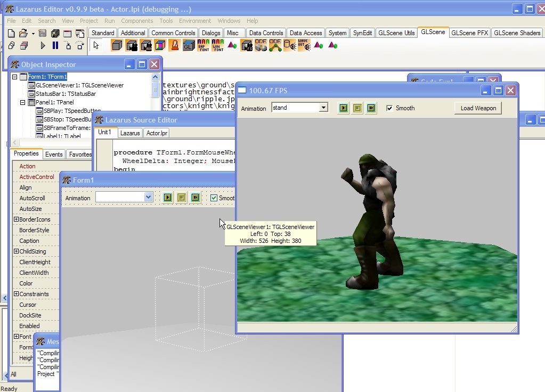This screenshot has width=545, height=392.
Task: Open the File menu
Action: pos(11,21)
